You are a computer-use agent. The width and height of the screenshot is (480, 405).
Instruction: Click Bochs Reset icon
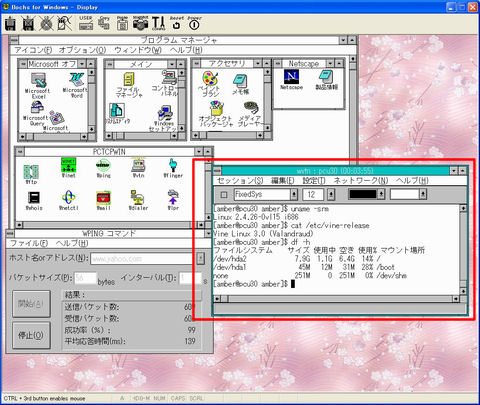176,23
